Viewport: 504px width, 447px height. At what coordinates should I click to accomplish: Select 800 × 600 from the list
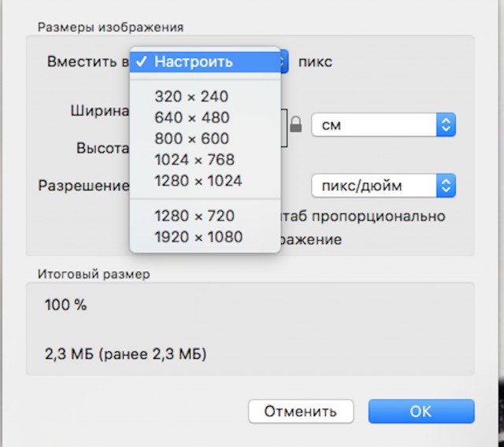point(192,139)
